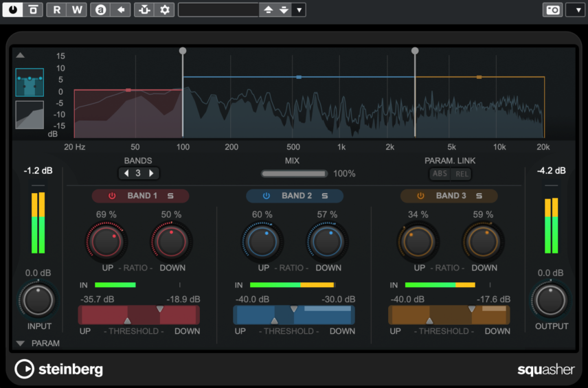Select ABS parameter link mode

click(x=440, y=174)
